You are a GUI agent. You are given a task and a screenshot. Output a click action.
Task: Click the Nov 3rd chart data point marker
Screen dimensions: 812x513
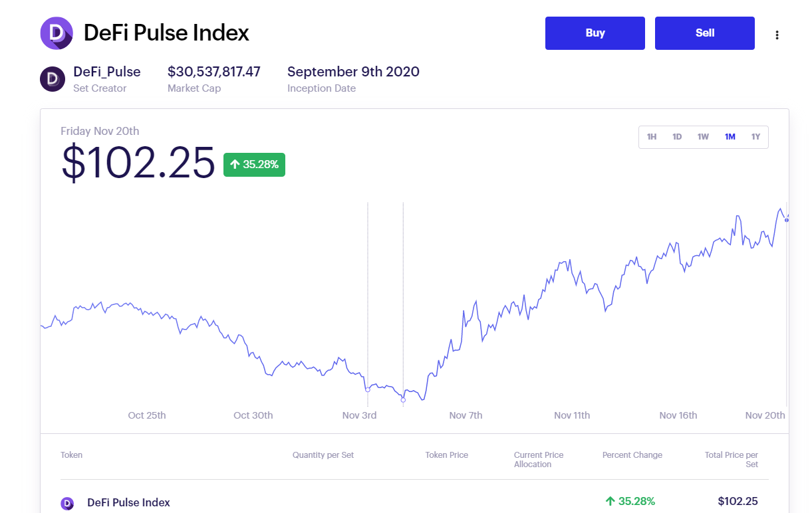click(368, 389)
